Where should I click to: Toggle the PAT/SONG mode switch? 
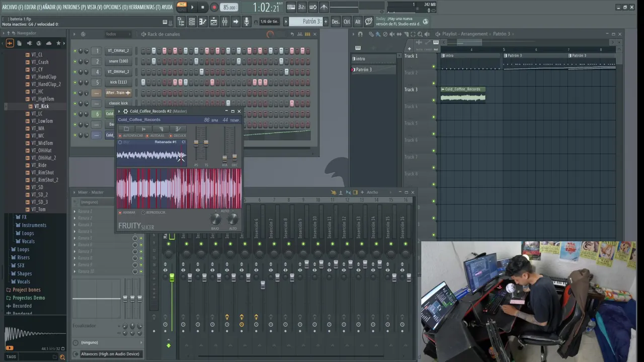(182, 7)
